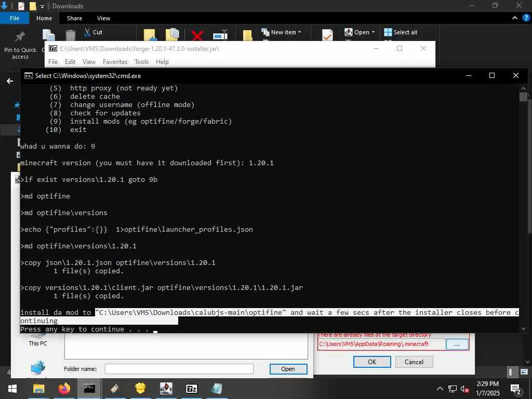Click the Properties checkmark icon

[327, 35]
